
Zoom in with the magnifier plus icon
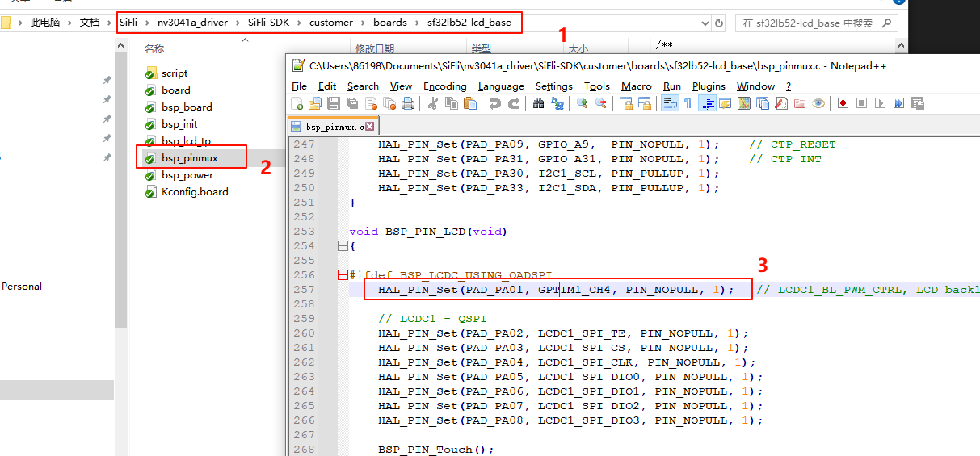point(582,103)
